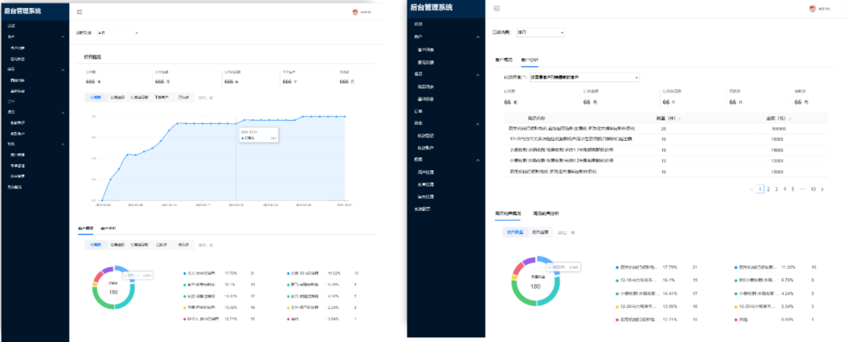Go to page 5 in pagination
868x342 pixels.
[792, 189]
